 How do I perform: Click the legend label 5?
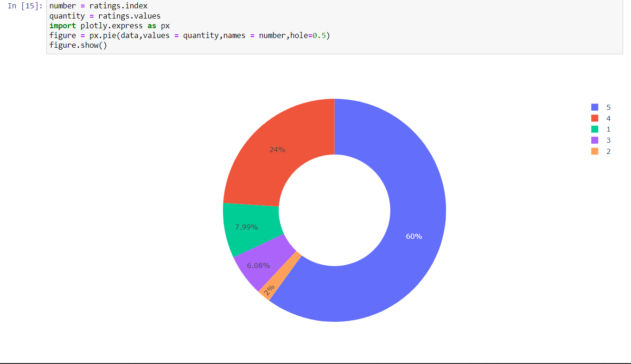pos(609,107)
